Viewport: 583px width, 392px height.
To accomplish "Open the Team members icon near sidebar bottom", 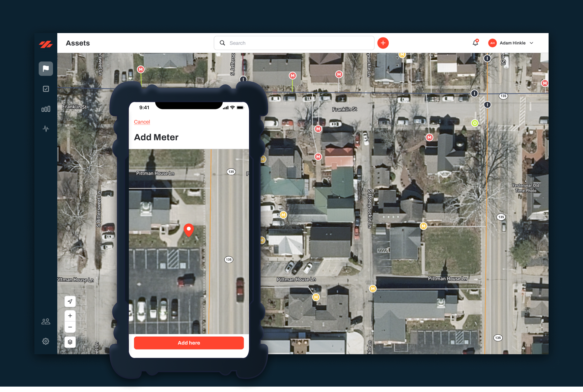I will pyautogui.click(x=46, y=321).
